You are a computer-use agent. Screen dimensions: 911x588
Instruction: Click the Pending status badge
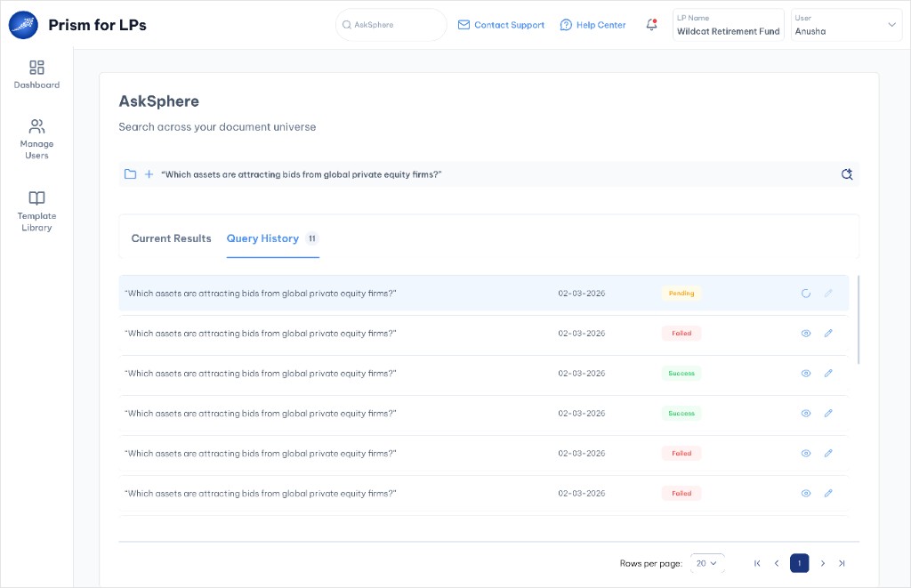(x=681, y=294)
